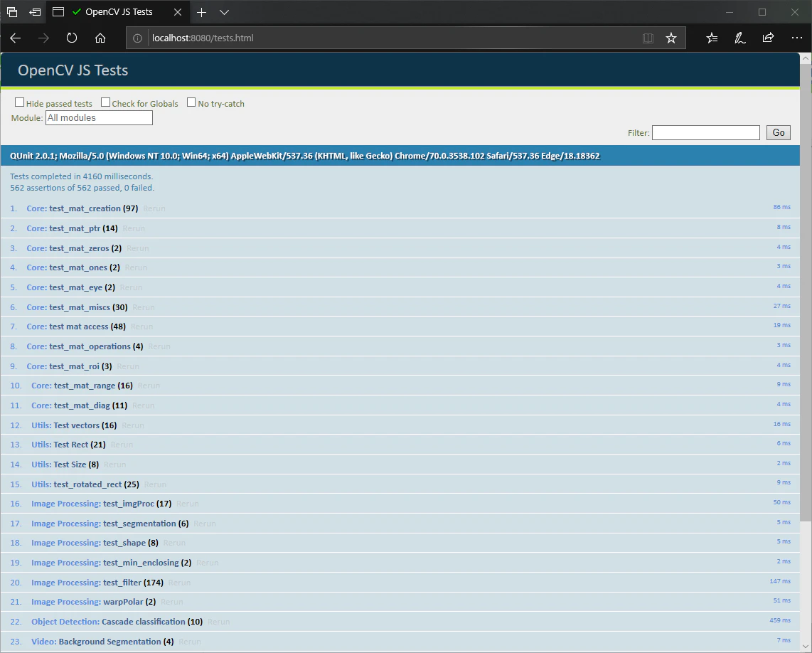The height and width of the screenshot is (653, 812).
Task: Rerun the Background Segmentation test
Action: pos(190,642)
